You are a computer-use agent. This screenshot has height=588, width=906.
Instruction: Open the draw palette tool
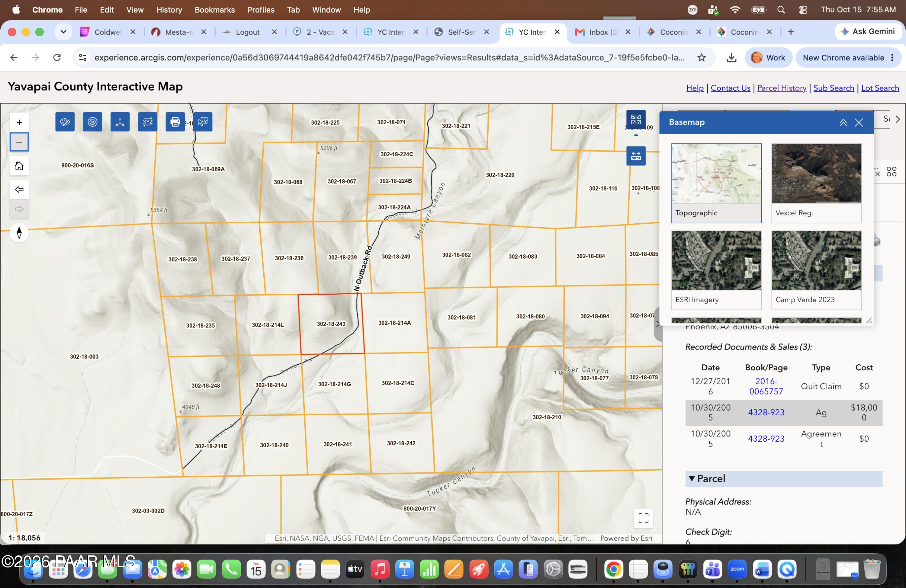65,122
